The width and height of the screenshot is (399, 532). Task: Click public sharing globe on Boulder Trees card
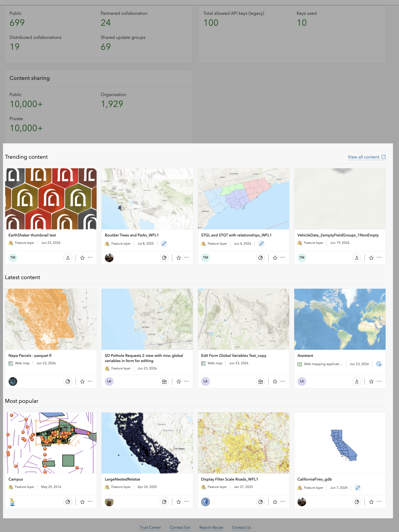click(164, 258)
